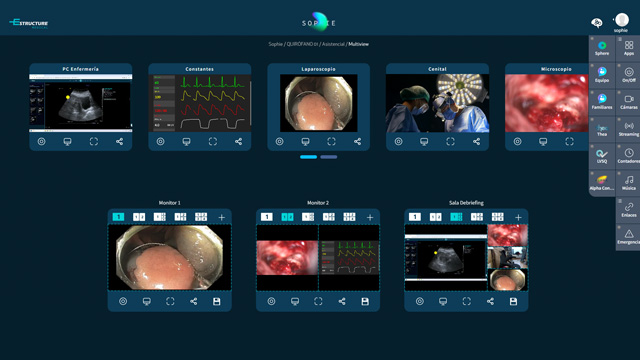
Task: Open the Contadores timer panel
Action: tap(629, 156)
